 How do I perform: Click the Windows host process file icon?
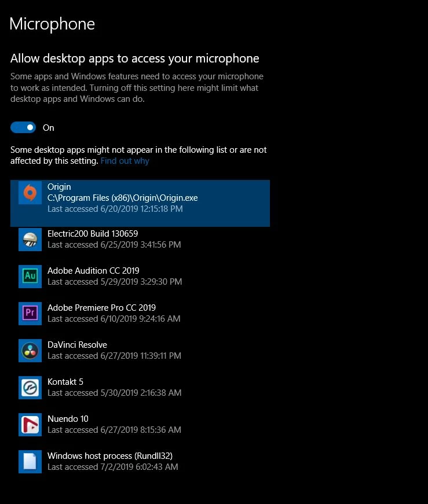point(30,462)
